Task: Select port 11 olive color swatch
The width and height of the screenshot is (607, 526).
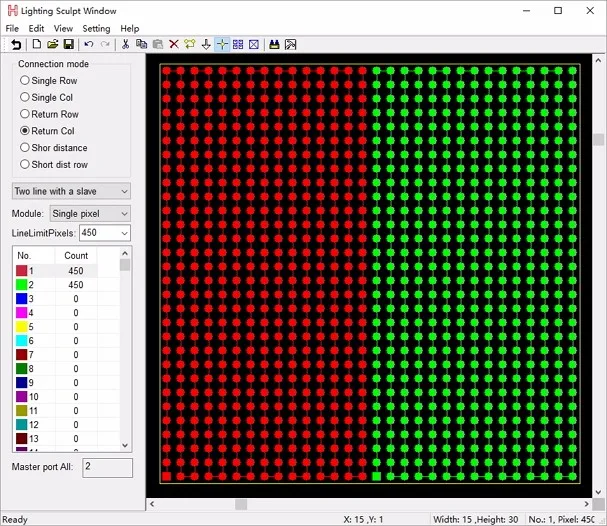Action: pyautogui.click(x=21, y=410)
